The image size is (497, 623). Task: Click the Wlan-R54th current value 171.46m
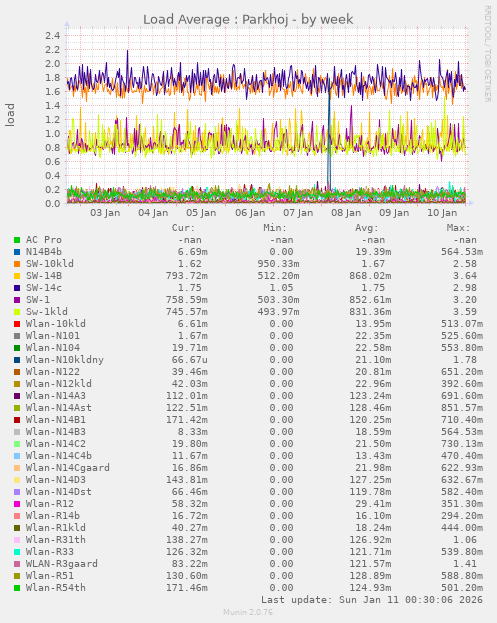click(x=187, y=588)
